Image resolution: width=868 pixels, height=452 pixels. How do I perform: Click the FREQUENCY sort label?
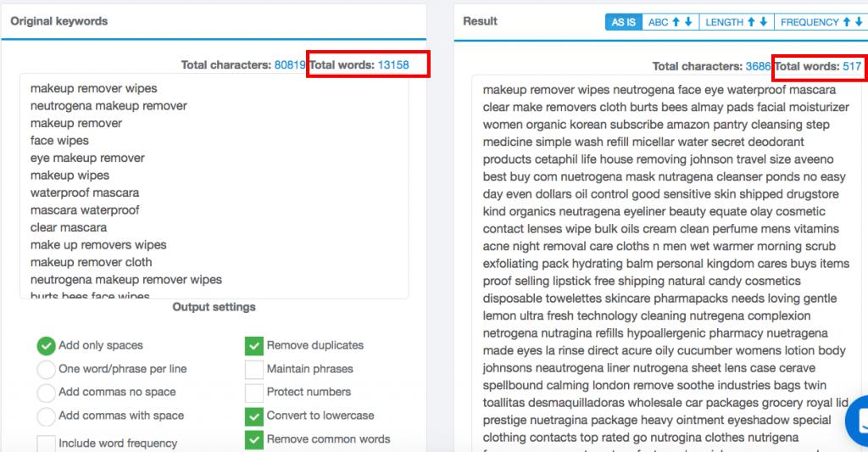(x=810, y=22)
